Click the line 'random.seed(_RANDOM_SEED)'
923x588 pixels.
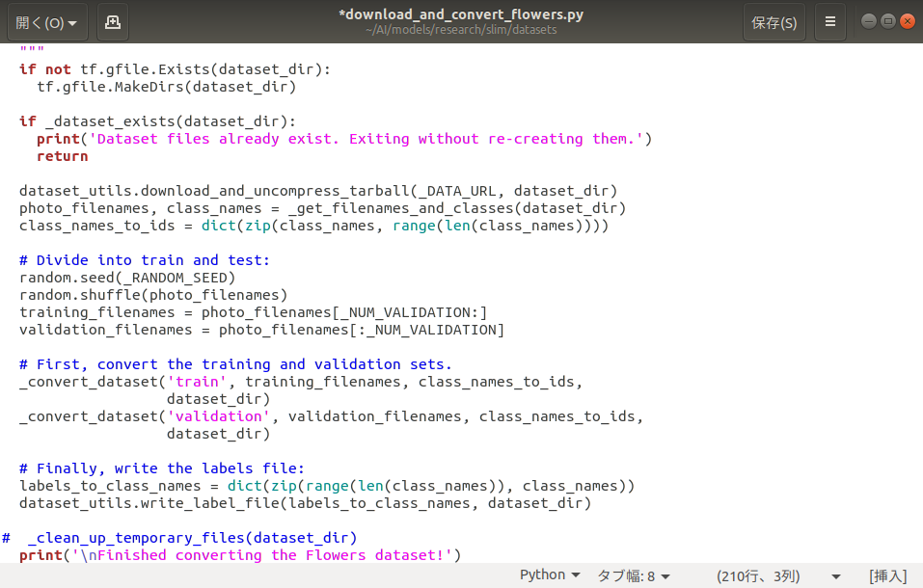pyautogui.click(x=127, y=278)
